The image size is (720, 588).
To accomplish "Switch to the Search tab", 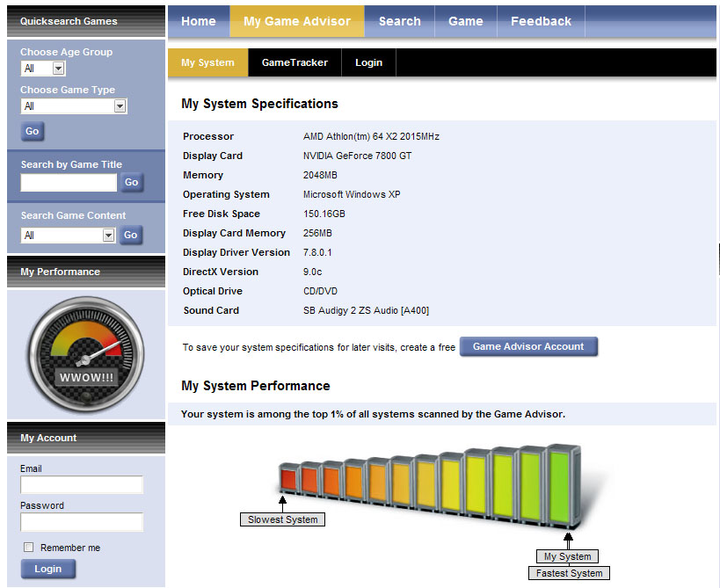I will pyautogui.click(x=398, y=21).
